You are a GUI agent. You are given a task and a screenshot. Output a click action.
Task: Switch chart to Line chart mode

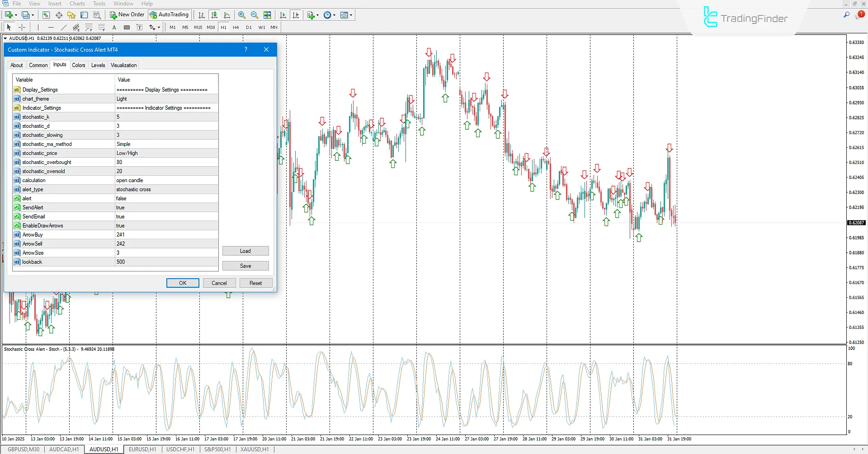coord(227,15)
